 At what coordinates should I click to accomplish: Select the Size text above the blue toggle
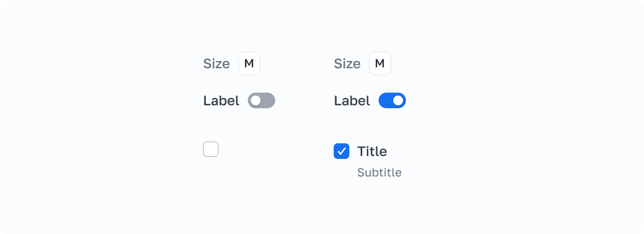tap(347, 64)
